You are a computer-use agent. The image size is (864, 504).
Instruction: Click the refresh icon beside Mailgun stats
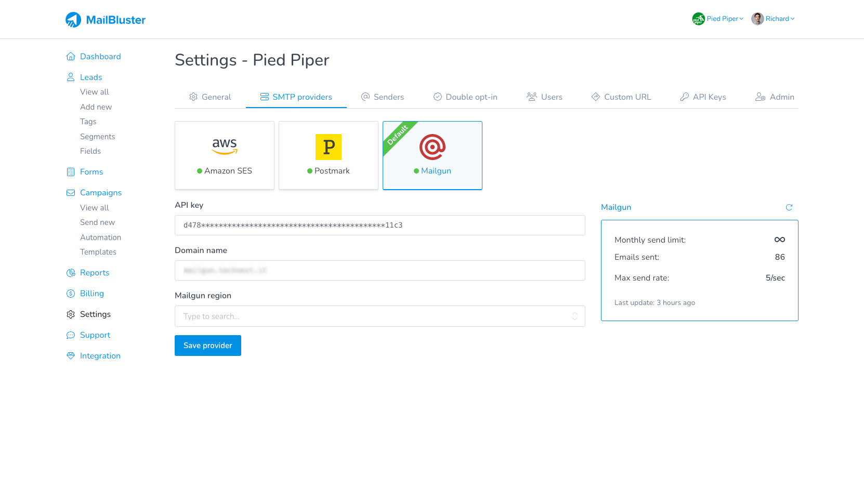pos(789,207)
